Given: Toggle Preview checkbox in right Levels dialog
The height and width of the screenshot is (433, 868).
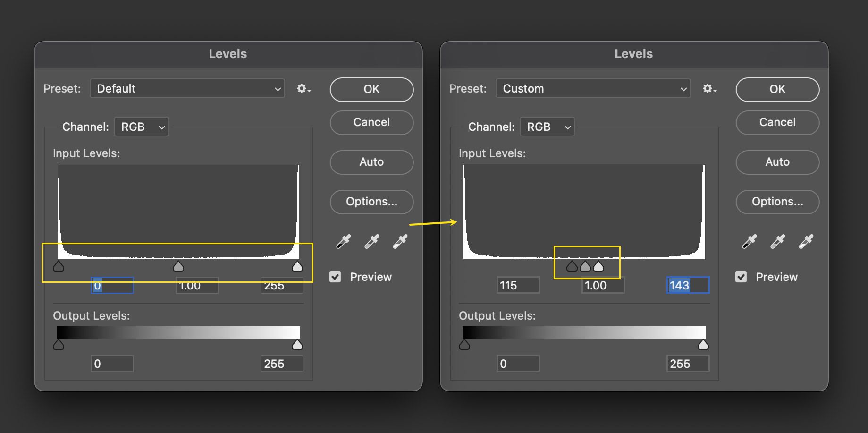Looking at the screenshot, I should 741,277.
